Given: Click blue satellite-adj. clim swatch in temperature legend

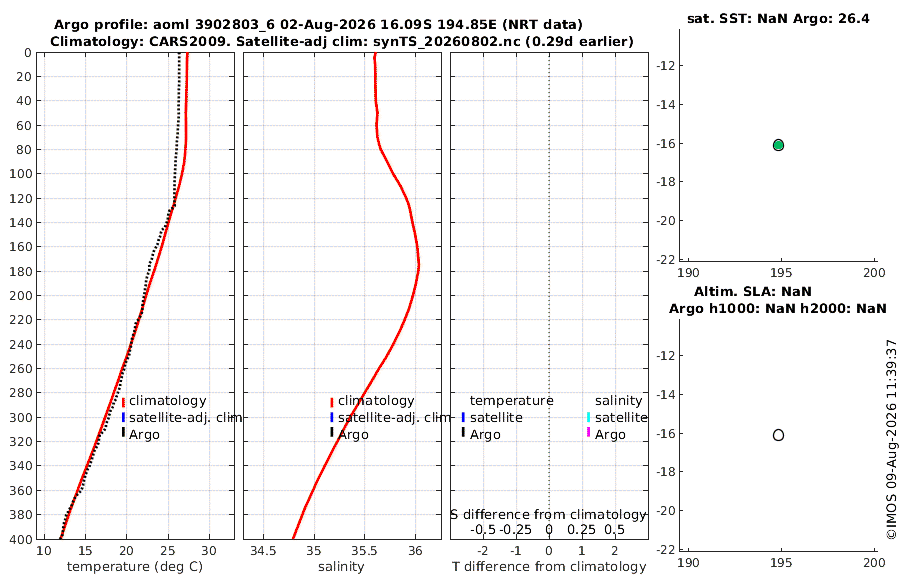Looking at the screenshot, I should [123, 417].
